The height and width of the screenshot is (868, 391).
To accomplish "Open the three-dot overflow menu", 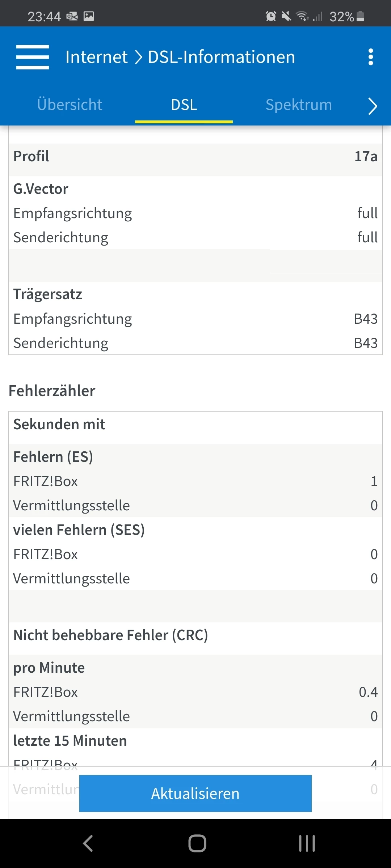I will 370,57.
